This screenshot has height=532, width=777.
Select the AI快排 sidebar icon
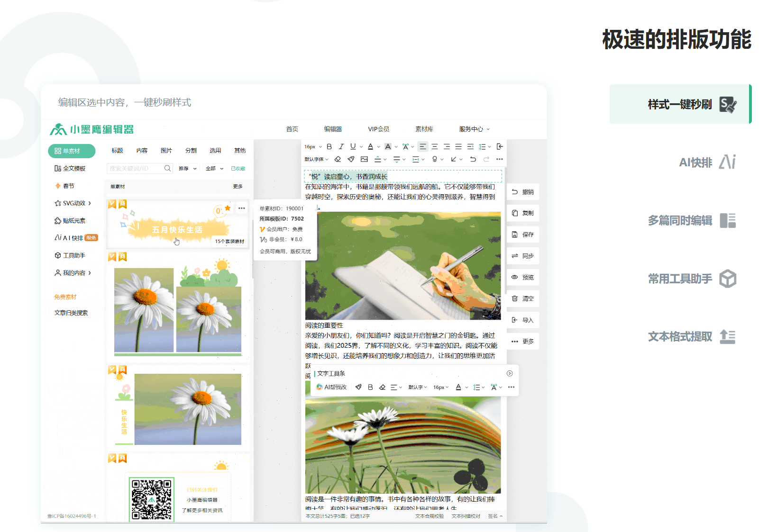(70, 238)
